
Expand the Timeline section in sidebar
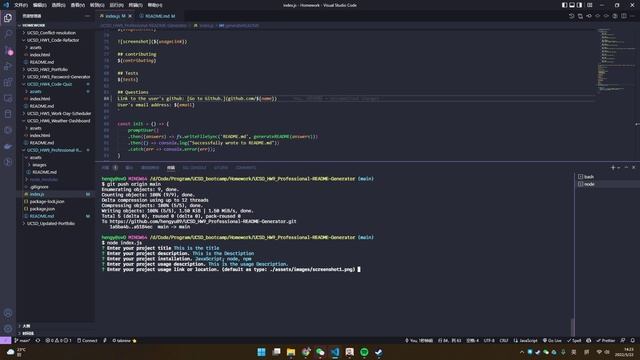[x=28, y=333]
